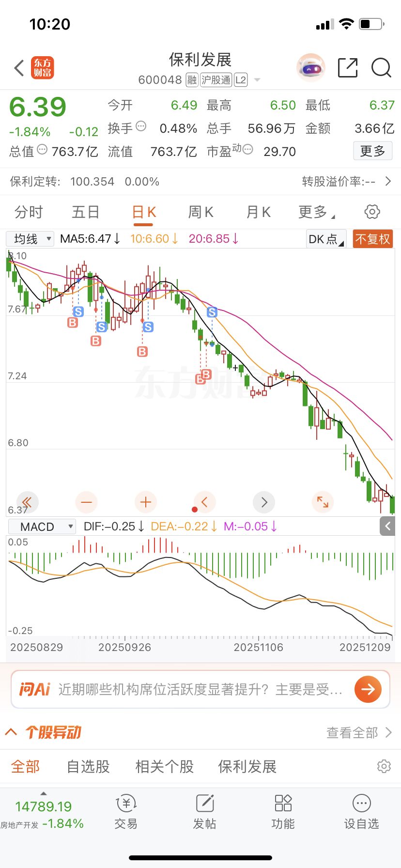The image size is (401, 868).
Task: Open the 交易 trade button
Action: click(x=126, y=812)
